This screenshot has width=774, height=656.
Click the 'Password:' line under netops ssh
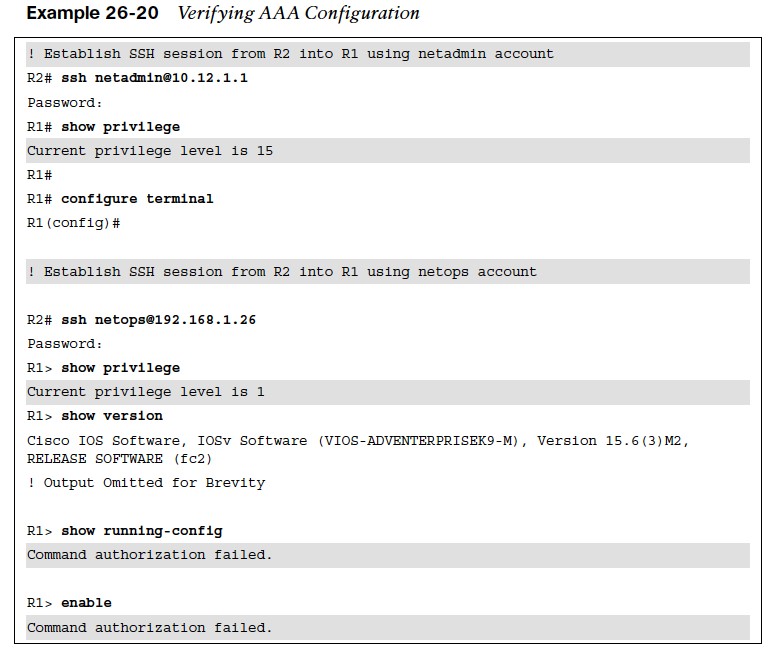pyautogui.click(x=65, y=344)
